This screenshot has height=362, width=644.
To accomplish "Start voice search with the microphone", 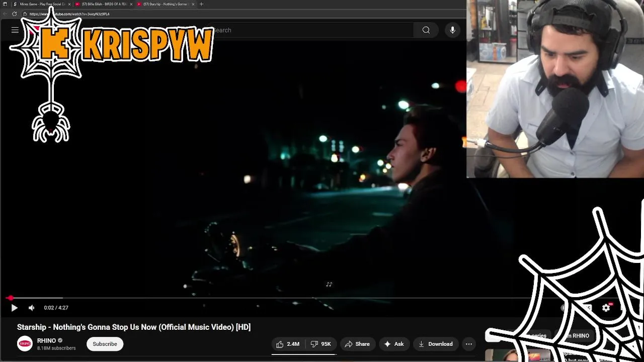I will pyautogui.click(x=452, y=30).
